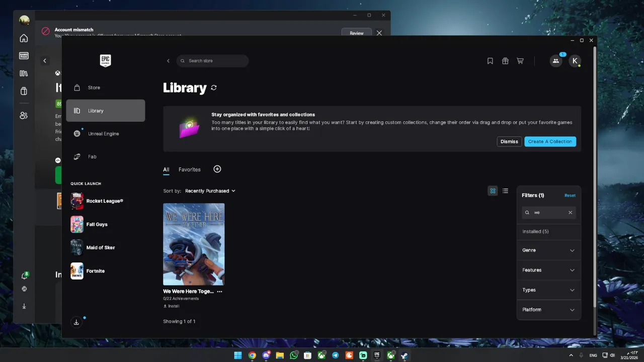Click 0/22 Achievements text
This screenshot has height=362, width=644.
181,299
